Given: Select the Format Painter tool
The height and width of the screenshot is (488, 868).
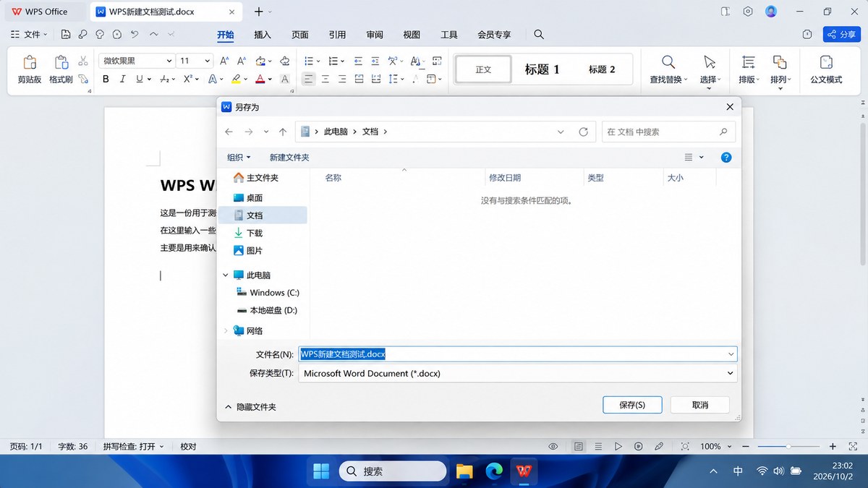Looking at the screenshot, I should tap(61, 69).
